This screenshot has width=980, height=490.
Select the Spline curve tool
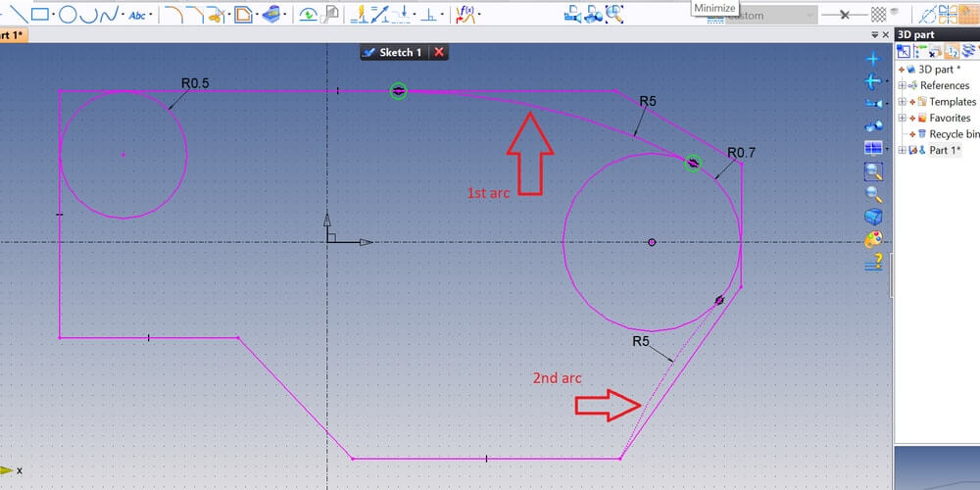point(109,15)
